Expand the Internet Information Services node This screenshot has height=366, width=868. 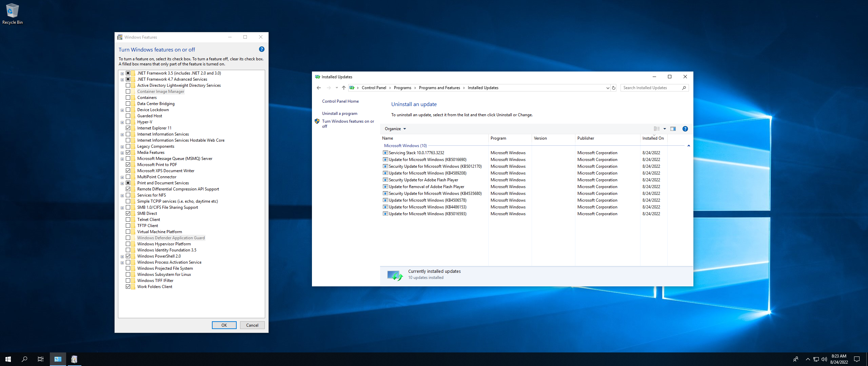click(x=122, y=135)
